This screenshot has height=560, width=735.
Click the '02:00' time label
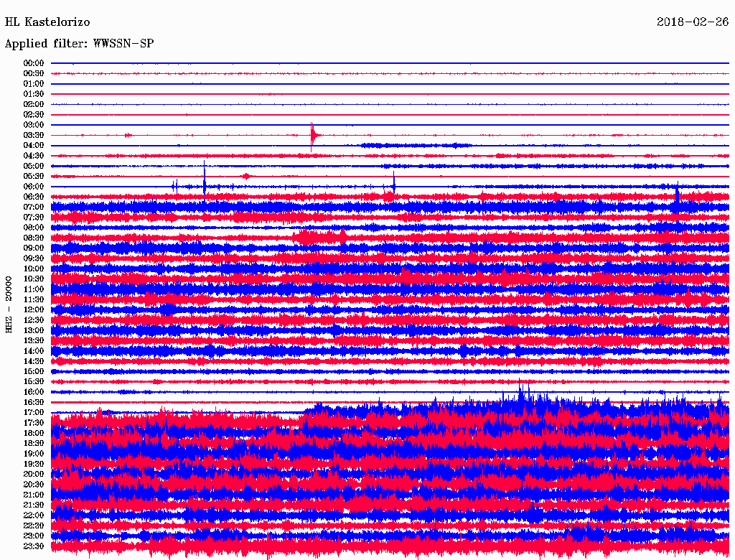pyautogui.click(x=33, y=104)
